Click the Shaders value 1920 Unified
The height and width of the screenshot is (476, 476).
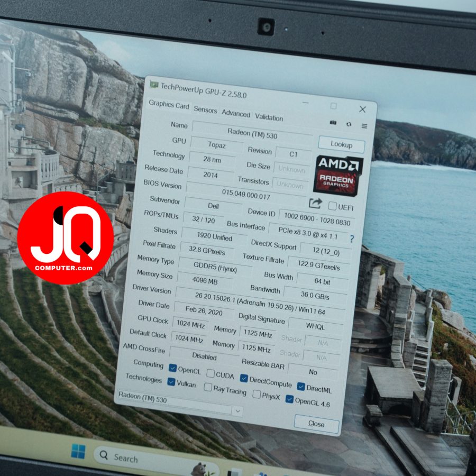214,236
